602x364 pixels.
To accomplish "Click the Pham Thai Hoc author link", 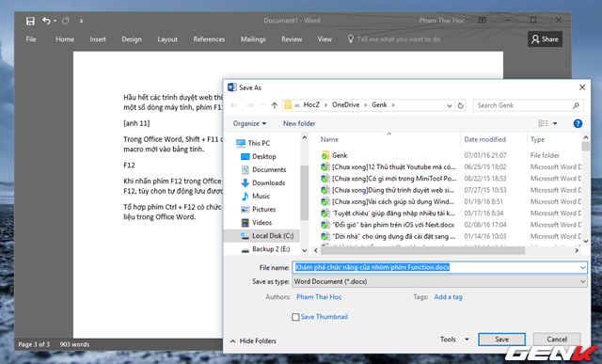I will point(319,297).
